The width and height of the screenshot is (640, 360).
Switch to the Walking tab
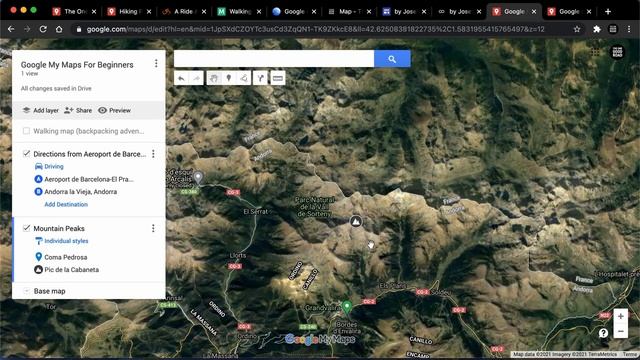pos(239,11)
